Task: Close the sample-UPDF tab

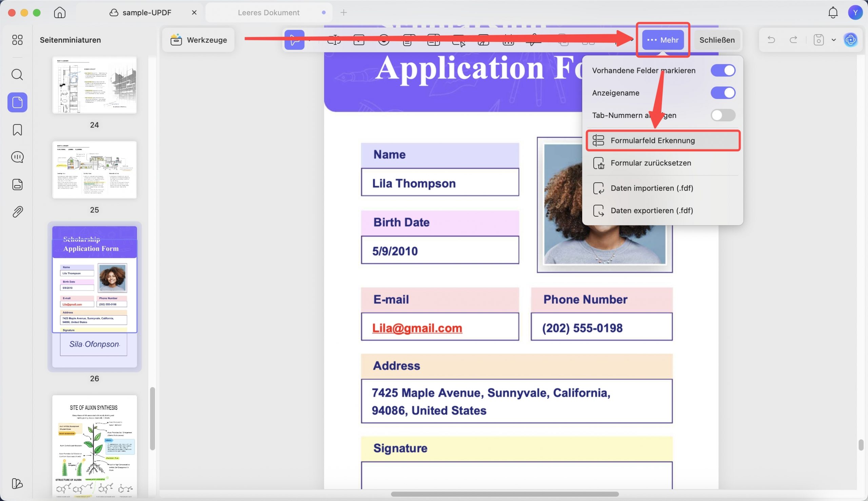Action: [194, 13]
